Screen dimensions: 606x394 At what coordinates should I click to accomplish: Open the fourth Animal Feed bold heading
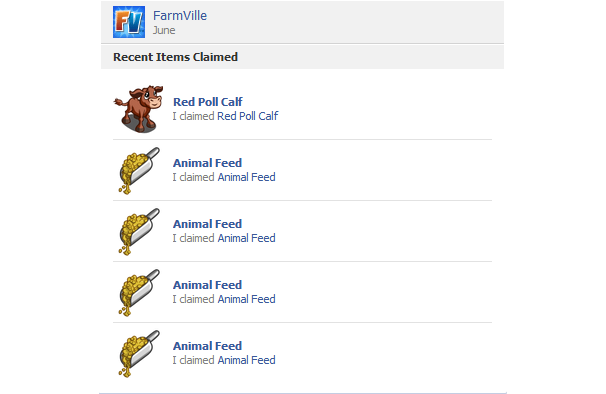207,346
